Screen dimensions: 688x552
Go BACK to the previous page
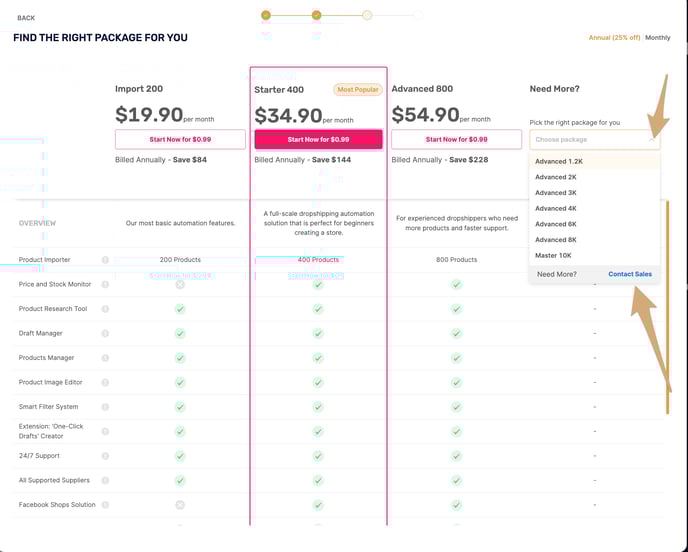coord(26,18)
